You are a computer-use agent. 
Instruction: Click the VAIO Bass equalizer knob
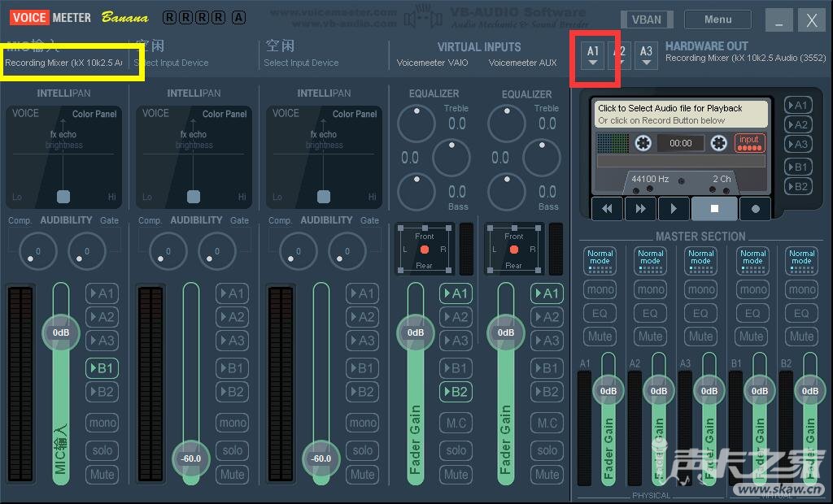tap(416, 192)
